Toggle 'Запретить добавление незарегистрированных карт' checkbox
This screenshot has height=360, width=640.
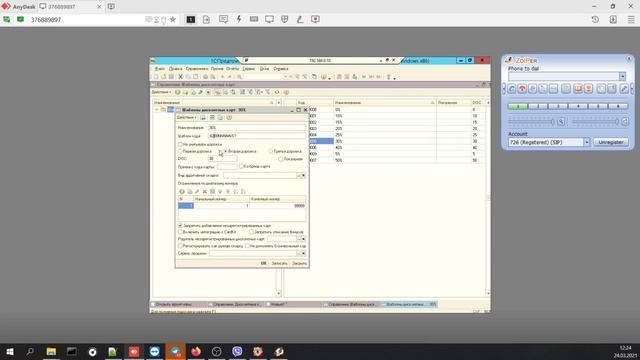(x=180, y=225)
